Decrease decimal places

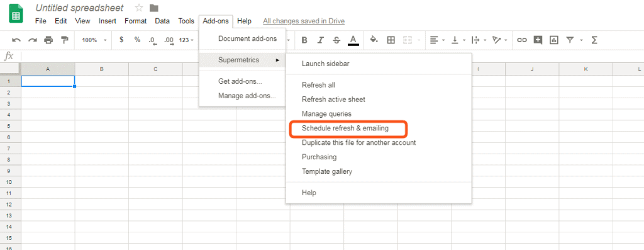[x=153, y=40]
